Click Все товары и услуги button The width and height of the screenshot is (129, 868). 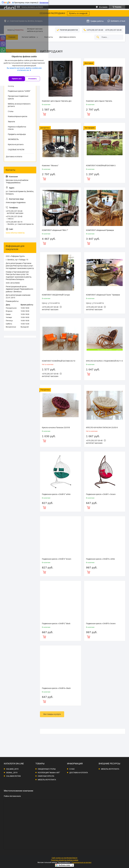click(52, 714)
